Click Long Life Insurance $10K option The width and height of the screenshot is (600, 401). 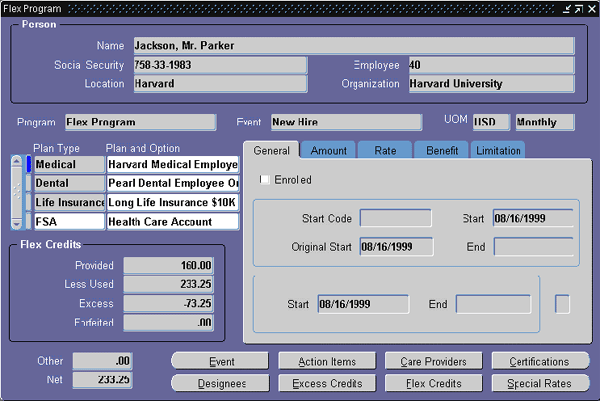[173, 202]
